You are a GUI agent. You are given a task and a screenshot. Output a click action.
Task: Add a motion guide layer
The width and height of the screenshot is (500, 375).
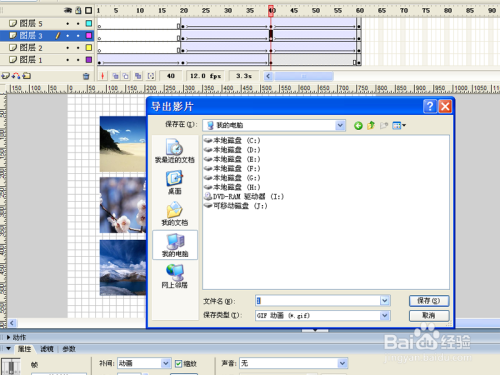pos(16,76)
